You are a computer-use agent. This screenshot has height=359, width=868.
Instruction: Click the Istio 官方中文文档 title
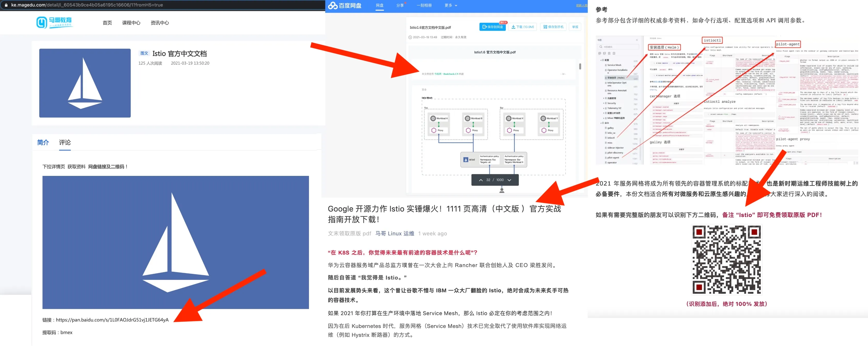(x=180, y=54)
